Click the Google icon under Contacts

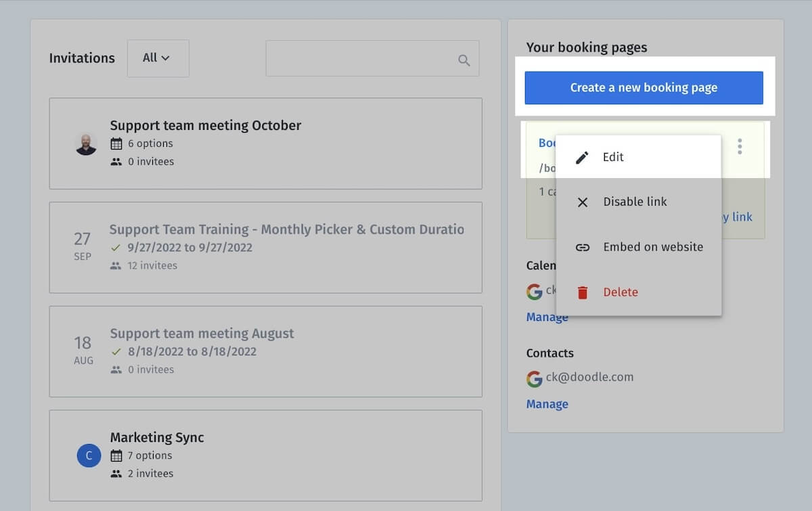535,378
